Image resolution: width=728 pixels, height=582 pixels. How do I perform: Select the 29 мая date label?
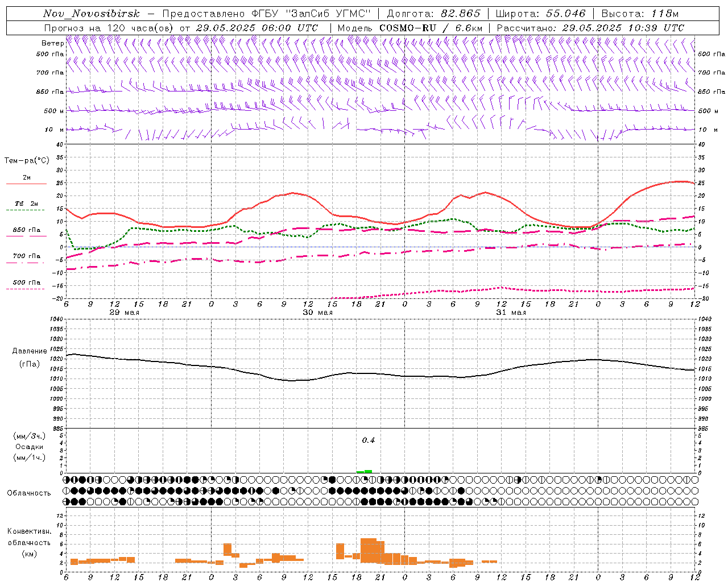(x=124, y=313)
